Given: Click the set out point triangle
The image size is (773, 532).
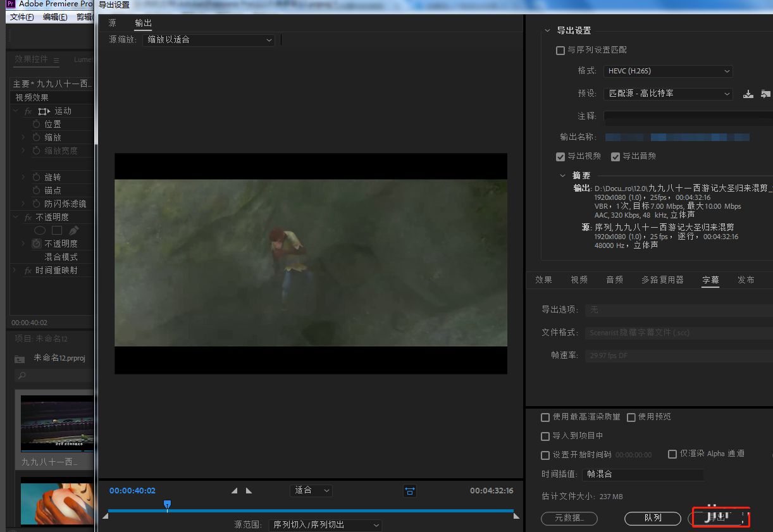Looking at the screenshot, I should click(x=249, y=490).
